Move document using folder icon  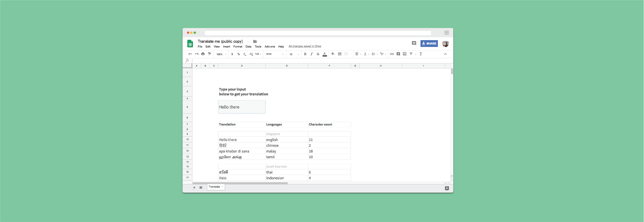[255, 41]
